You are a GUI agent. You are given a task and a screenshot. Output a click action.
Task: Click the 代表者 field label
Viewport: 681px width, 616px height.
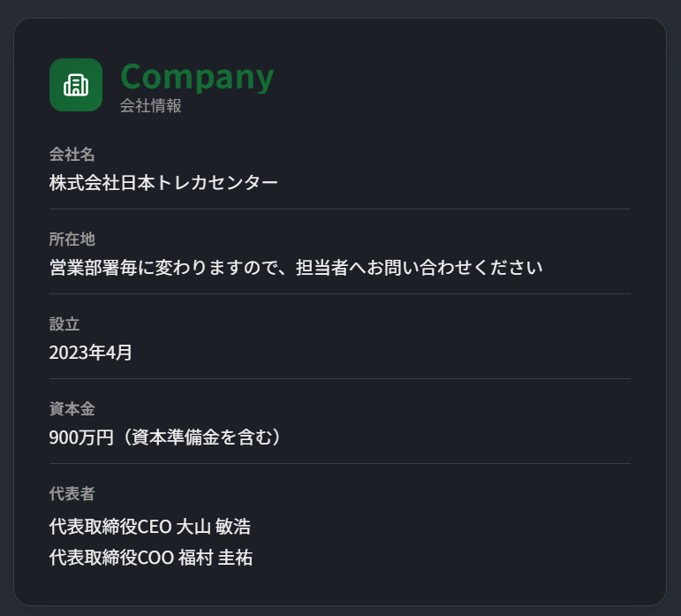(72, 494)
